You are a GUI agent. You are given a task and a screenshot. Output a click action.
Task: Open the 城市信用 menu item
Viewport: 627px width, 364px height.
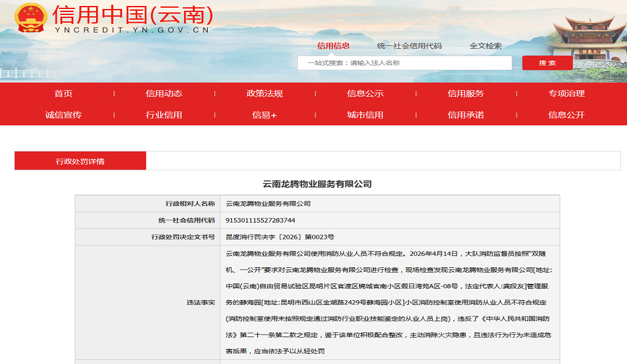365,115
